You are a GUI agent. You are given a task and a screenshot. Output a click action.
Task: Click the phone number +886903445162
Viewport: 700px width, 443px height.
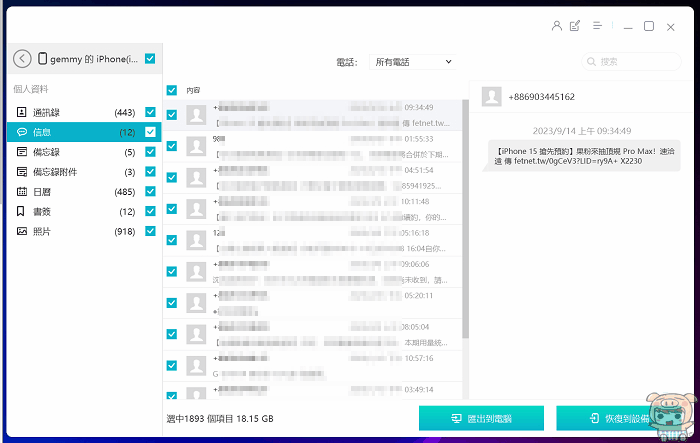(541, 96)
